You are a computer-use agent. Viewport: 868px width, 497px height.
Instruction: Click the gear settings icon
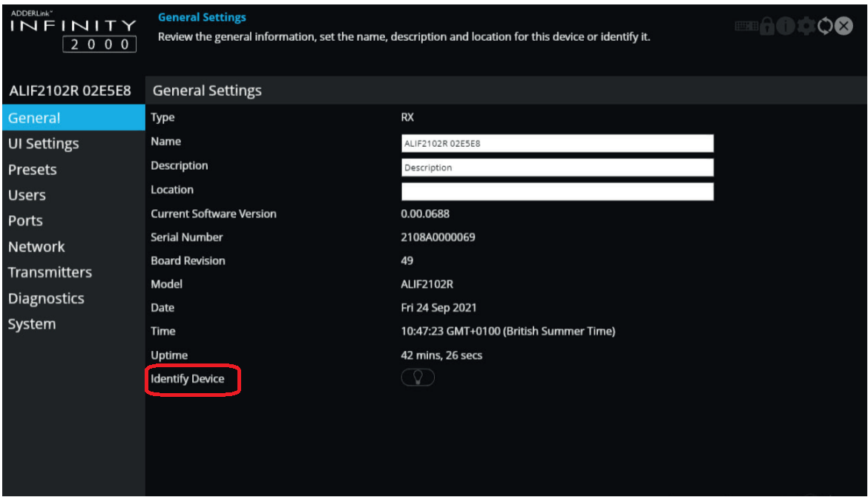[806, 26]
